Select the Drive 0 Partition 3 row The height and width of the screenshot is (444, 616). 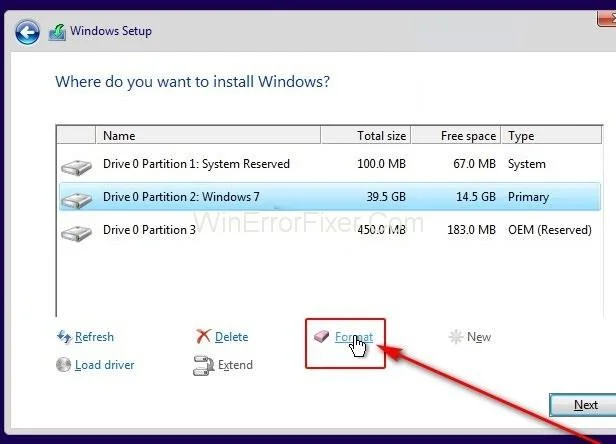coord(330,230)
